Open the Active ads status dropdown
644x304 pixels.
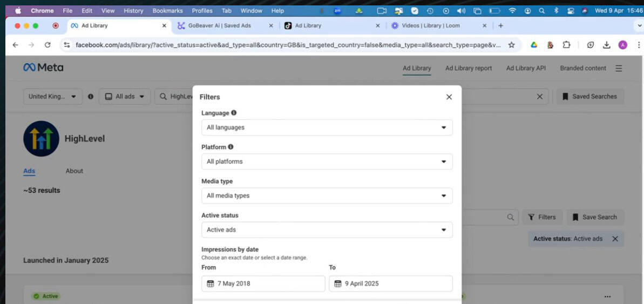pyautogui.click(x=327, y=229)
